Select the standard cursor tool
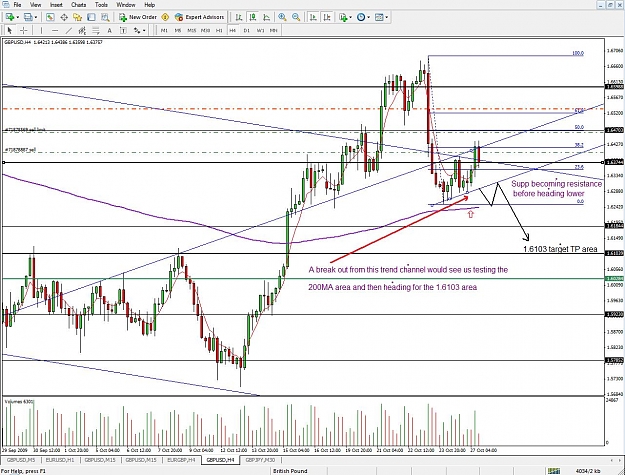The image size is (625, 475). click(x=10, y=30)
